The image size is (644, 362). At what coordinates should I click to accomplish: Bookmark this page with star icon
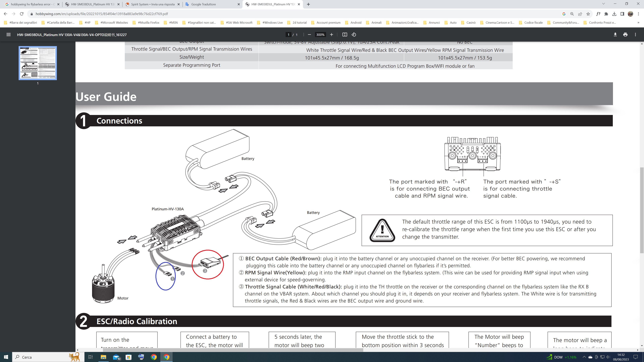[588, 14]
